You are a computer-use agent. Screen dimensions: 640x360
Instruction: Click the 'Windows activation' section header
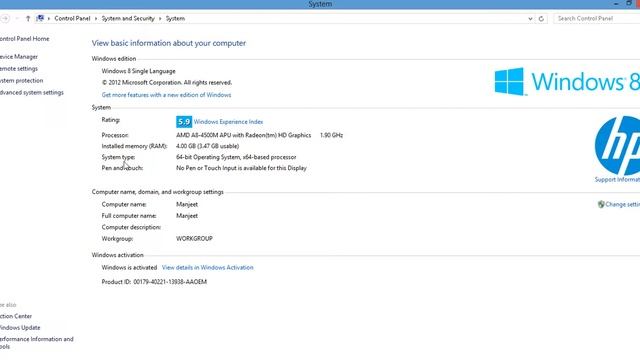(x=118, y=255)
